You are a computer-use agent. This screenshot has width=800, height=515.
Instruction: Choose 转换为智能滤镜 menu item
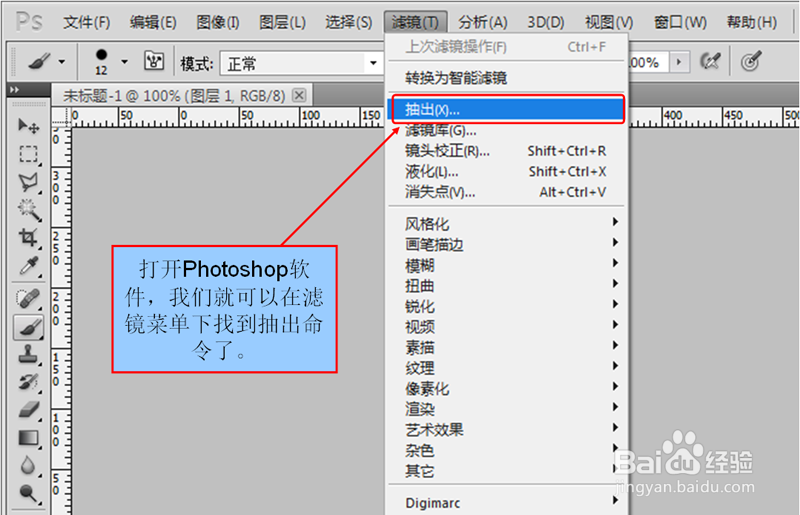(506, 78)
